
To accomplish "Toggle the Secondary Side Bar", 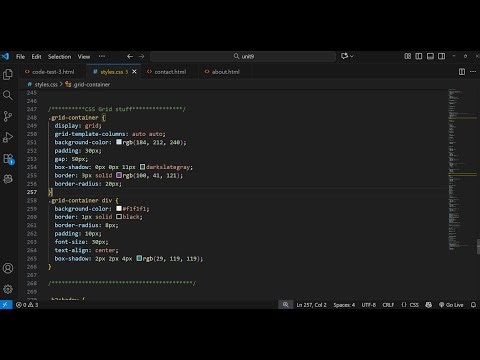I will point(441,56).
